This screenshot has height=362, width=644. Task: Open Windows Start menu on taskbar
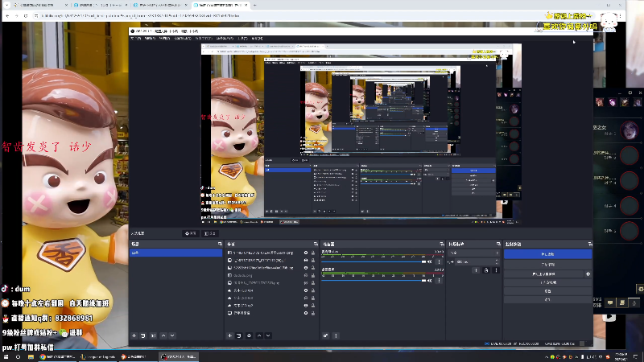tap(6, 357)
